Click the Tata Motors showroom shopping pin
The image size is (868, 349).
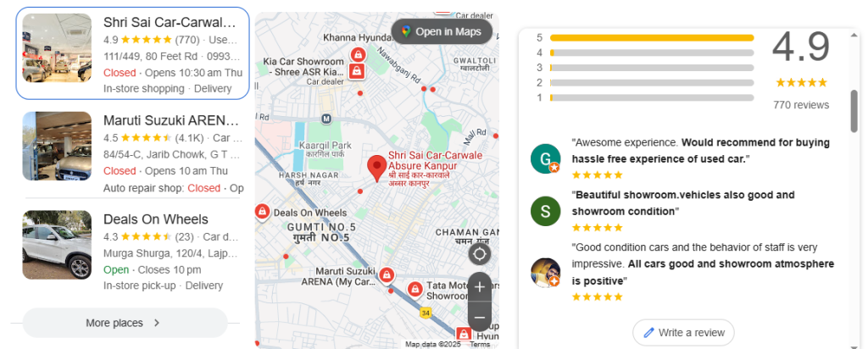coord(414,289)
